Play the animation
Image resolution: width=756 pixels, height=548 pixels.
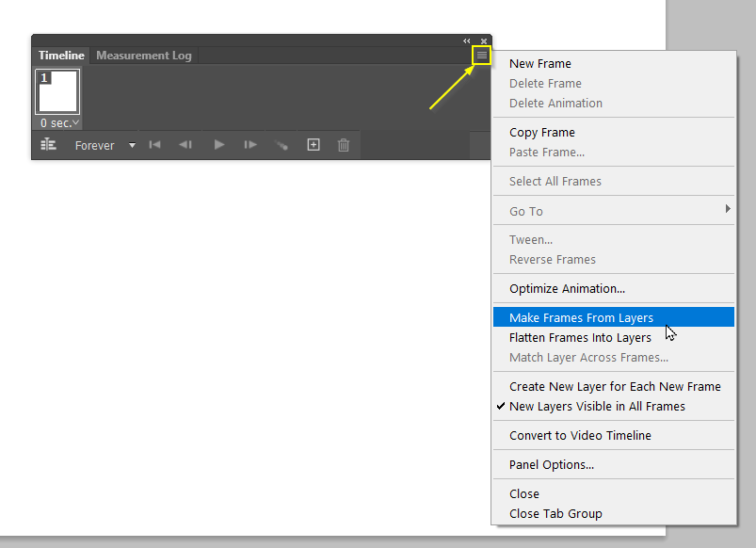219,144
